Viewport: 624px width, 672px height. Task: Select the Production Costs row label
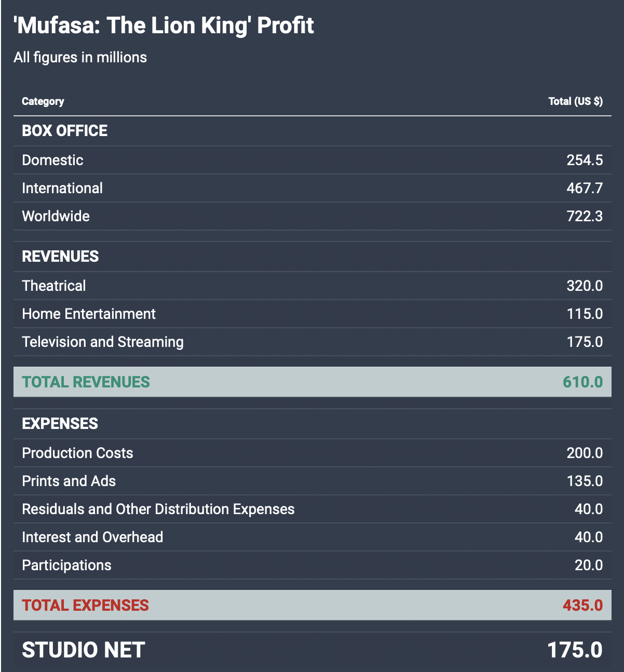(77, 453)
